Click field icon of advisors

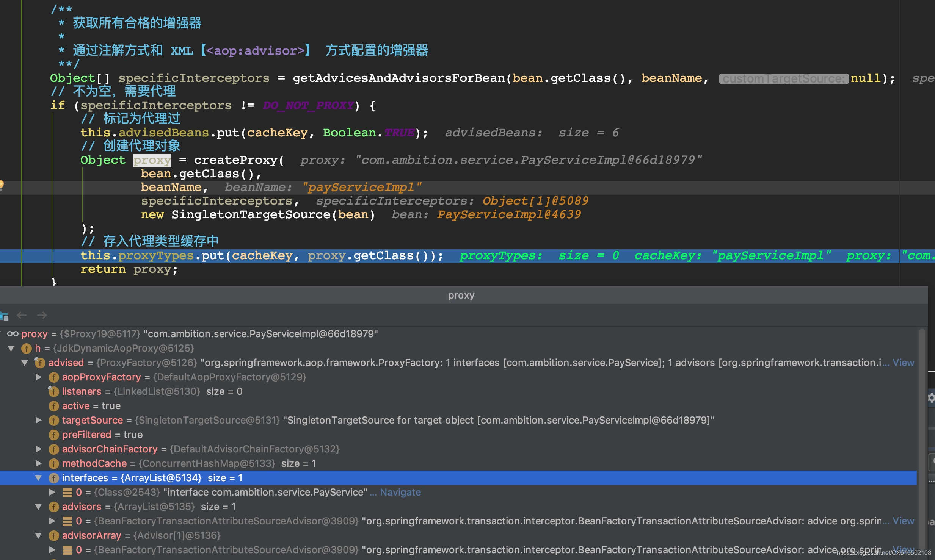[53, 507]
